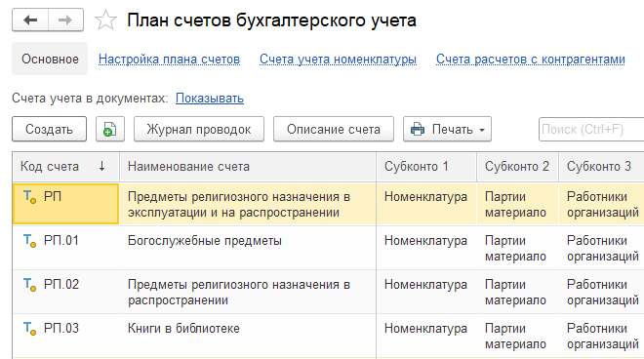Open Счета расчетов с контрагентами link

[x=531, y=60]
